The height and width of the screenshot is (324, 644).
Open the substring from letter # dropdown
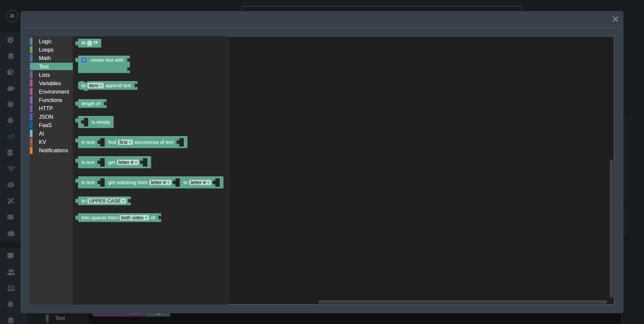(x=160, y=182)
